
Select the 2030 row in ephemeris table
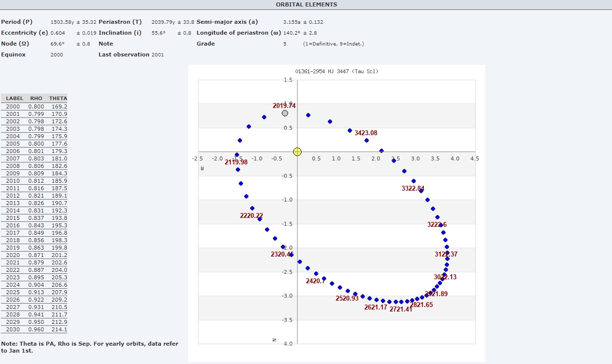[34, 329]
